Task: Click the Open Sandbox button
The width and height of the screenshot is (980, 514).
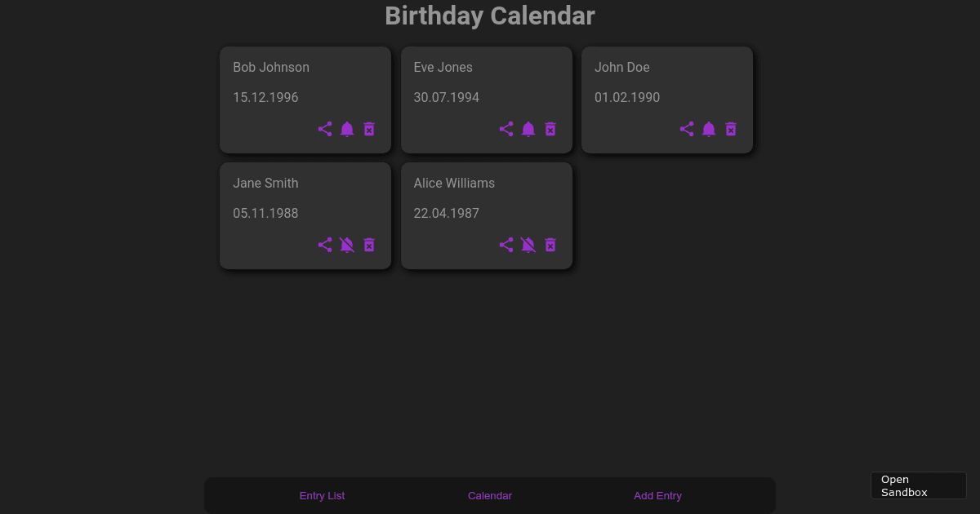Action: [x=918, y=485]
